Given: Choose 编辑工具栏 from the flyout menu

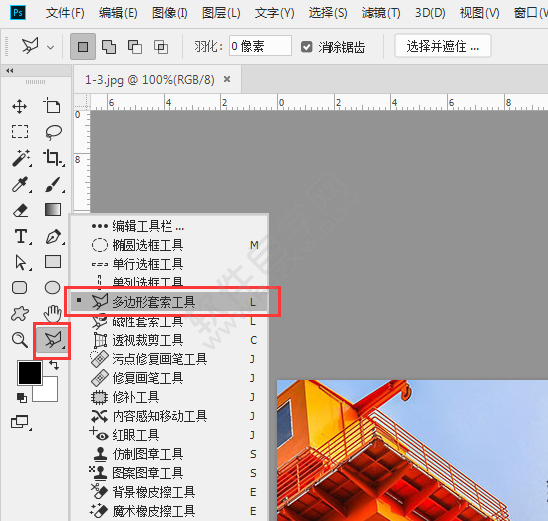Looking at the screenshot, I should pos(169,226).
